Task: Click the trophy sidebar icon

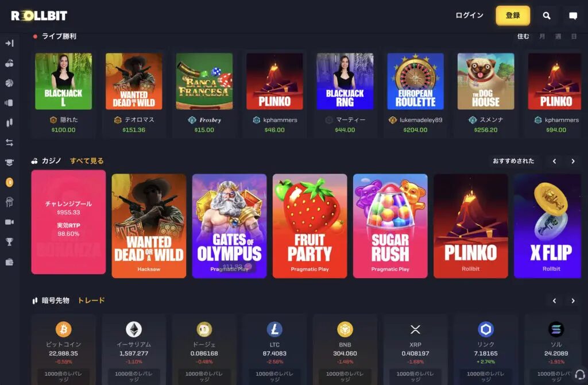Action: coord(9,242)
